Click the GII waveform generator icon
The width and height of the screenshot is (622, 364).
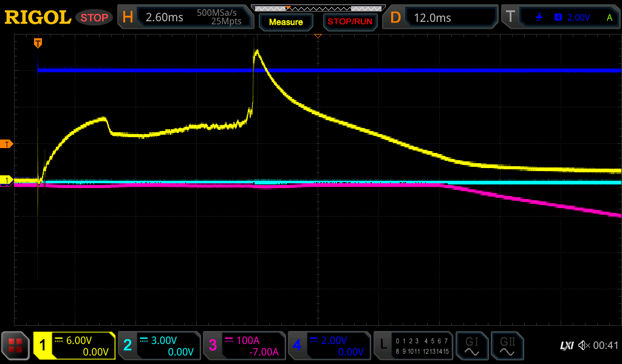[x=507, y=346]
